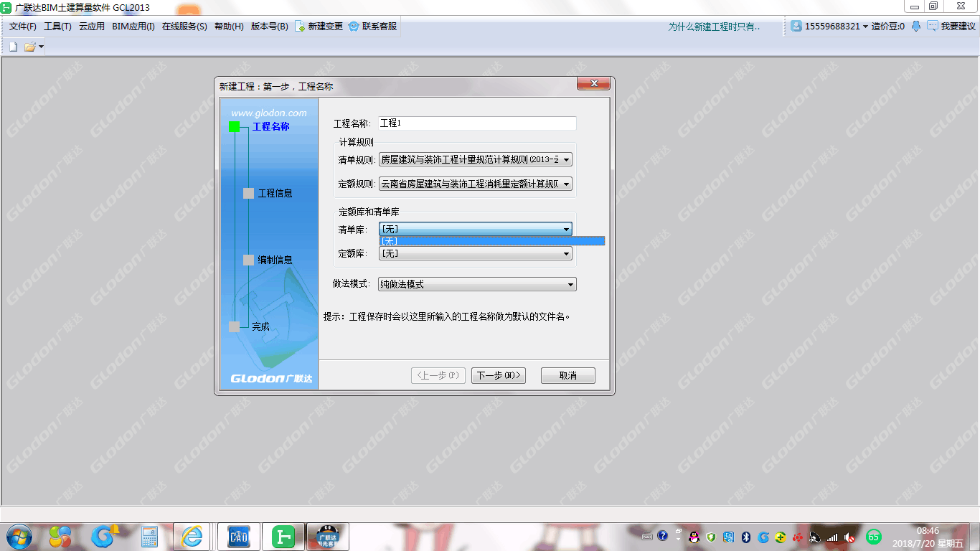The height and width of the screenshot is (551, 980).
Task: Close the 新建工程 dialog
Action: [x=594, y=84]
